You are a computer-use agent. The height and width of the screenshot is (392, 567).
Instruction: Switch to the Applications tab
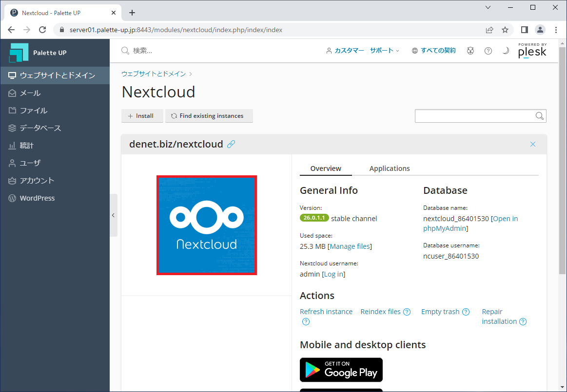coord(390,168)
